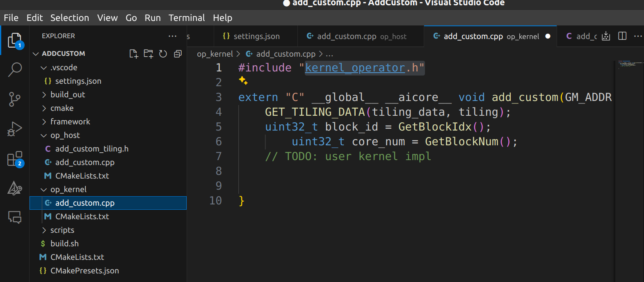Open the View menu
This screenshot has width=644, height=282.
pos(107,18)
